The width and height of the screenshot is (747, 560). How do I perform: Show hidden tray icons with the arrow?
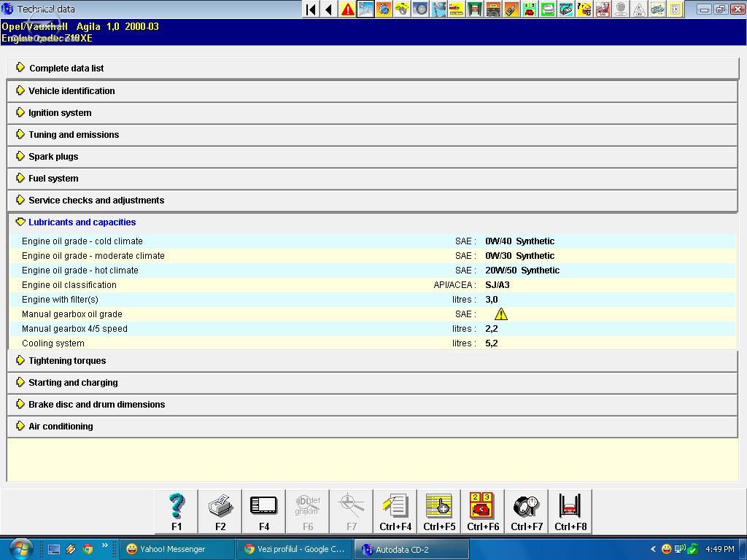pos(653,549)
